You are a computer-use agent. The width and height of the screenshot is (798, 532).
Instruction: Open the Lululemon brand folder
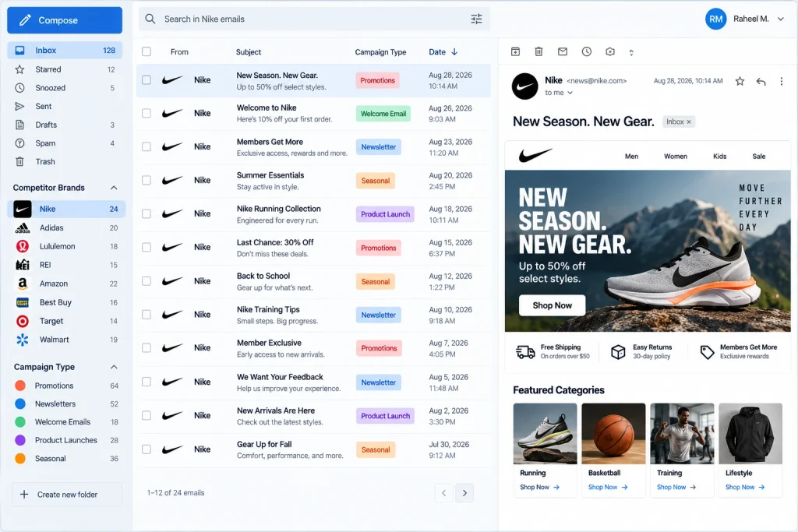pyautogui.click(x=66, y=246)
